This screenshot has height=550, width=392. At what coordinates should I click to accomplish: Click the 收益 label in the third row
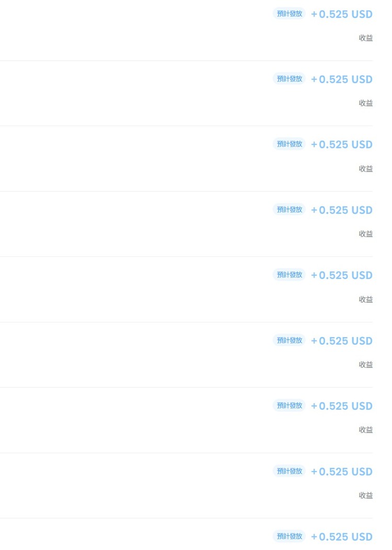click(365, 169)
